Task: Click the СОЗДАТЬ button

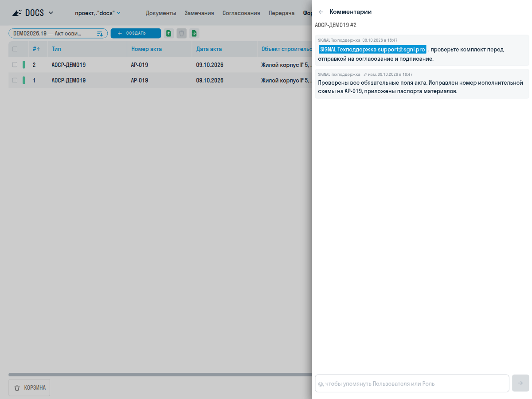Action: (136, 33)
